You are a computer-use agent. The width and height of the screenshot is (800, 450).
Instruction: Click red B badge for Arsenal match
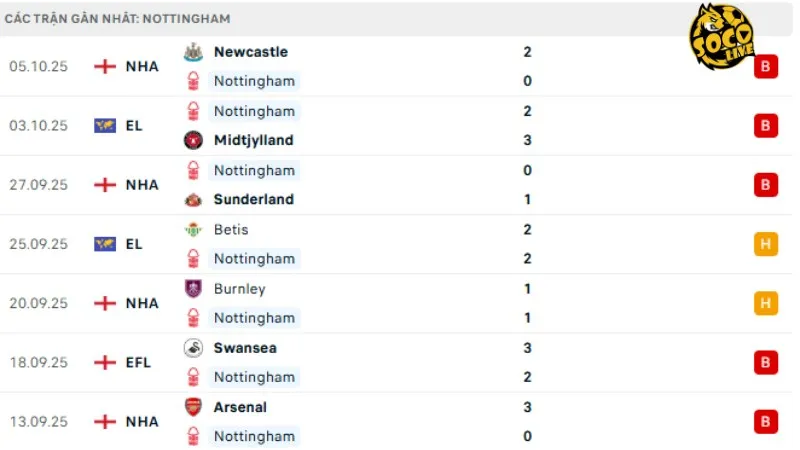pyautogui.click(x=766, y=422)
